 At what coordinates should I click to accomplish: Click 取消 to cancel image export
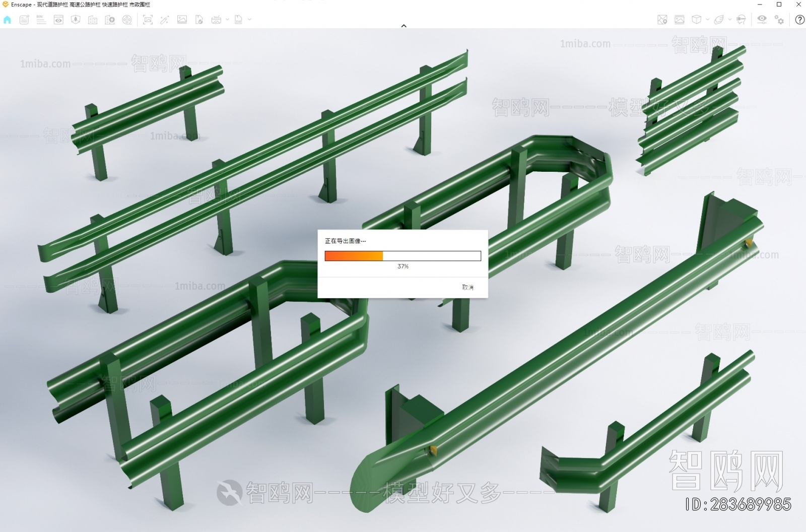[467, 287]
